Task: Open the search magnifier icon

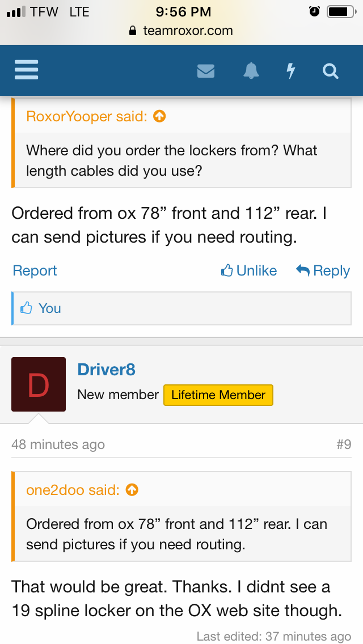Action: (330, 71)
